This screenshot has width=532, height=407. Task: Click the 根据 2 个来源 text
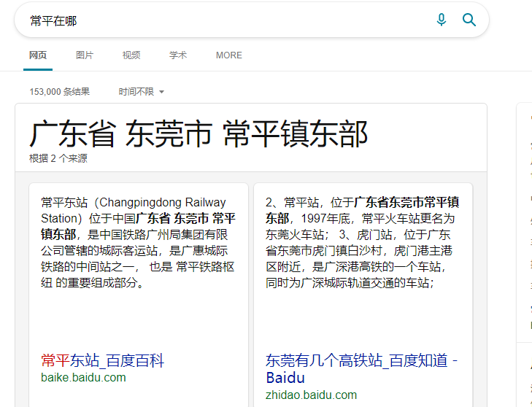[58, 158]
